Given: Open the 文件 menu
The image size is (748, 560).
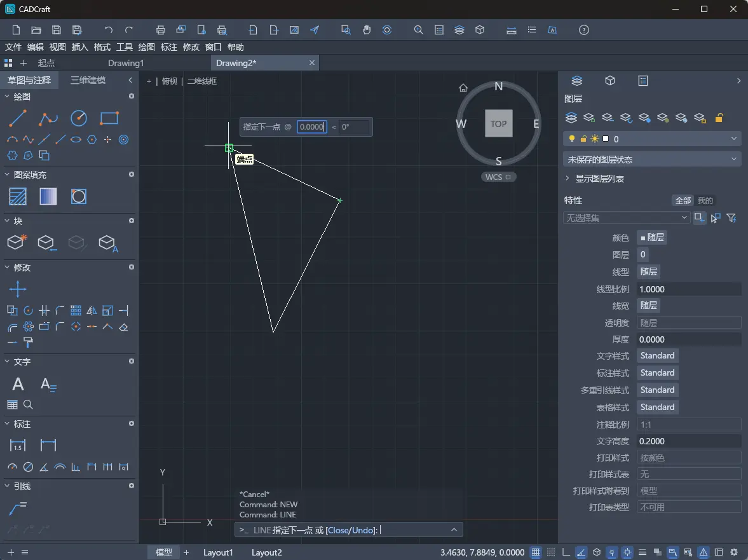Looking at the screenshot, I should click(13, 47).
